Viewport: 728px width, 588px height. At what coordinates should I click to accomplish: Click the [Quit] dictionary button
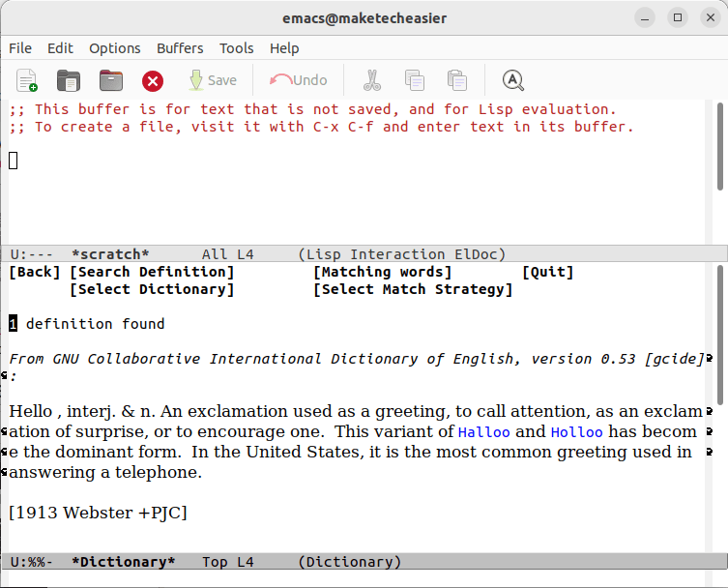(x=548, y=272)
